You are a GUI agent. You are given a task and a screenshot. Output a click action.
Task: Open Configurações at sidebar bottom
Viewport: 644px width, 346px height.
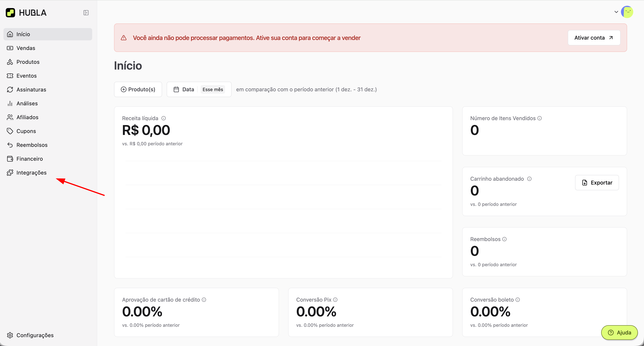(x=35, y=335)
